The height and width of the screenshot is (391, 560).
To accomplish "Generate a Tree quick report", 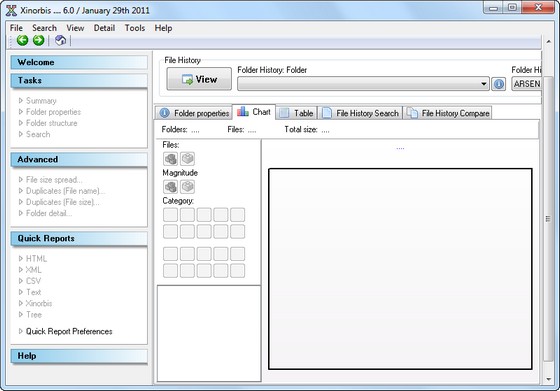I will click(30, 315).
